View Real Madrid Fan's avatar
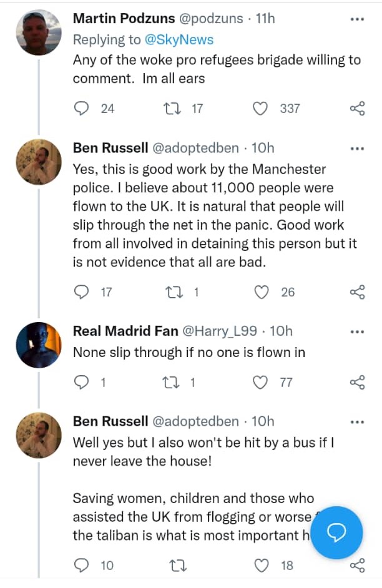Screen dimensions: 382x588 [x=38, y=345]
